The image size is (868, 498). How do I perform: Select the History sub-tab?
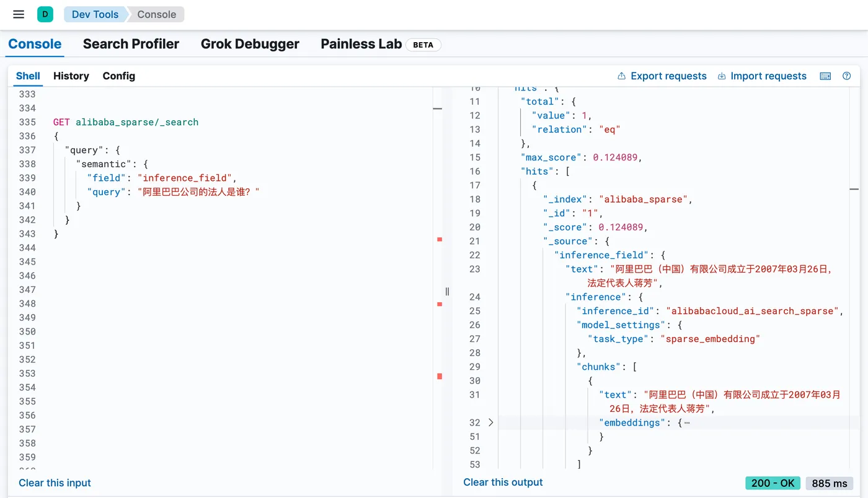(x=71, y=76)
